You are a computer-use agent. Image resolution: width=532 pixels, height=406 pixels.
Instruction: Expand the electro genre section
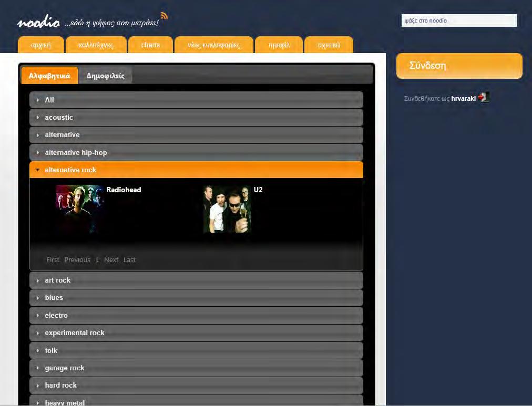196,315
